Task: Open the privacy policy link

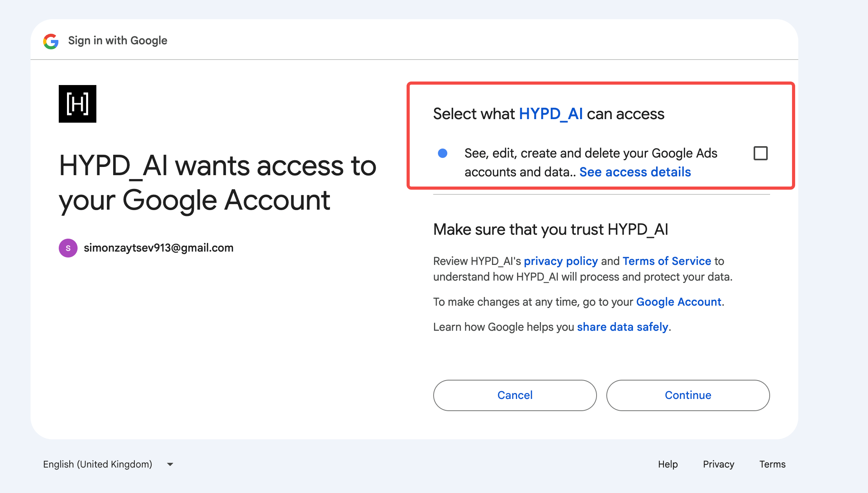Action: pos(561,261)
